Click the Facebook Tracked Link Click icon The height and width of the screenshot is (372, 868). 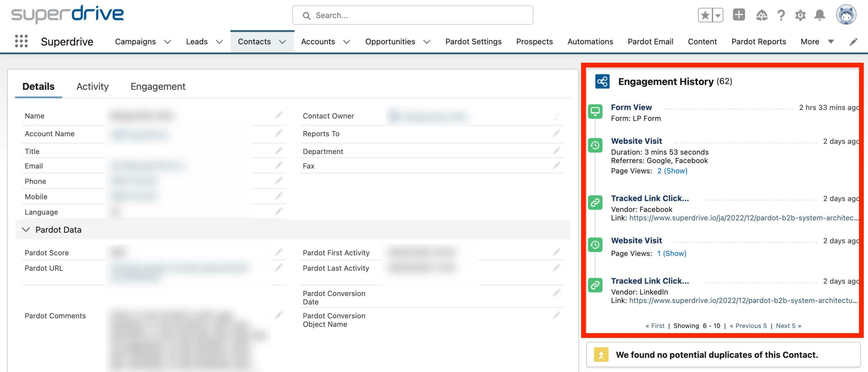[595, 202]
